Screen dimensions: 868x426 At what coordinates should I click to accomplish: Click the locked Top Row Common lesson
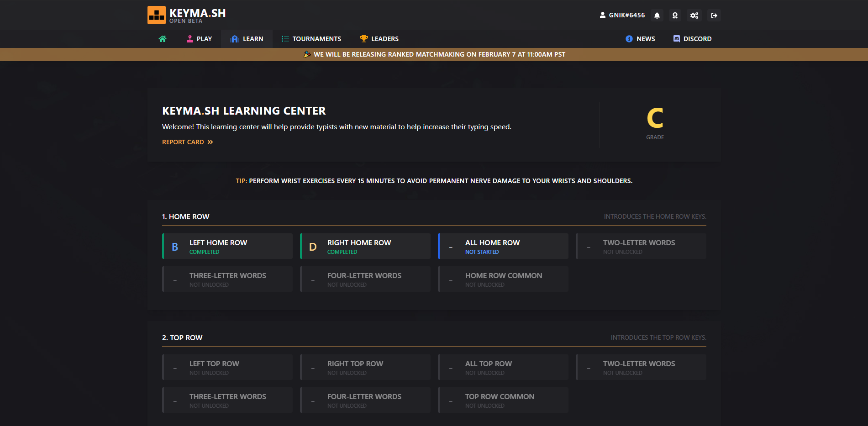point(503,400)
